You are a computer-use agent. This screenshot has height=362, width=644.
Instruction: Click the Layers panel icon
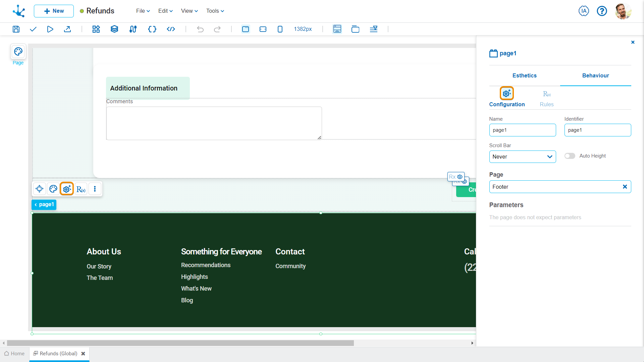(x=114, y=29)
